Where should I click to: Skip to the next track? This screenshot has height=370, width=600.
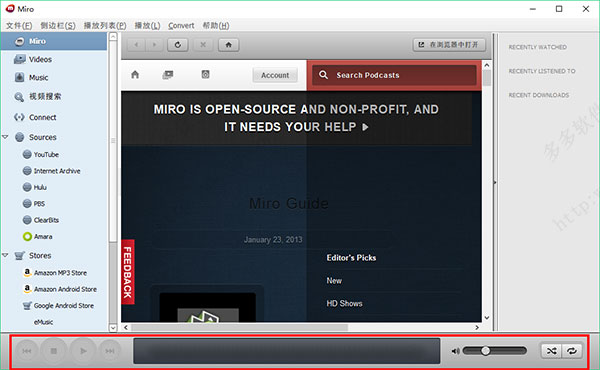coord(110,351)
